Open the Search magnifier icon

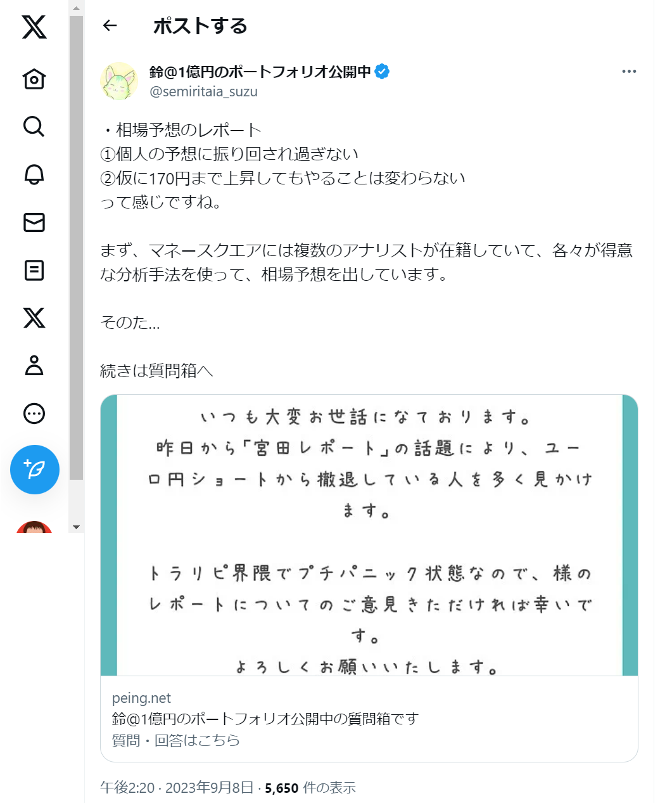point(34,126)
